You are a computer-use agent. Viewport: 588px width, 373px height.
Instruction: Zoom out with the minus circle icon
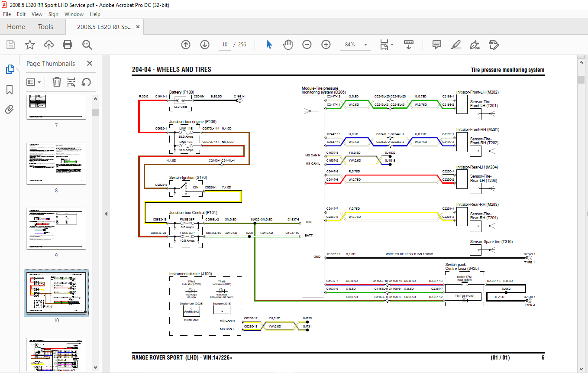tap(307, 45)
